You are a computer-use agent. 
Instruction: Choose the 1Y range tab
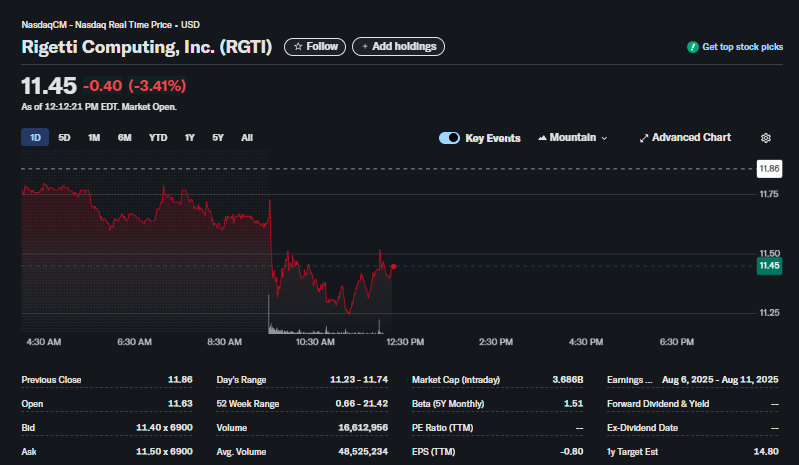pos(190,138)
